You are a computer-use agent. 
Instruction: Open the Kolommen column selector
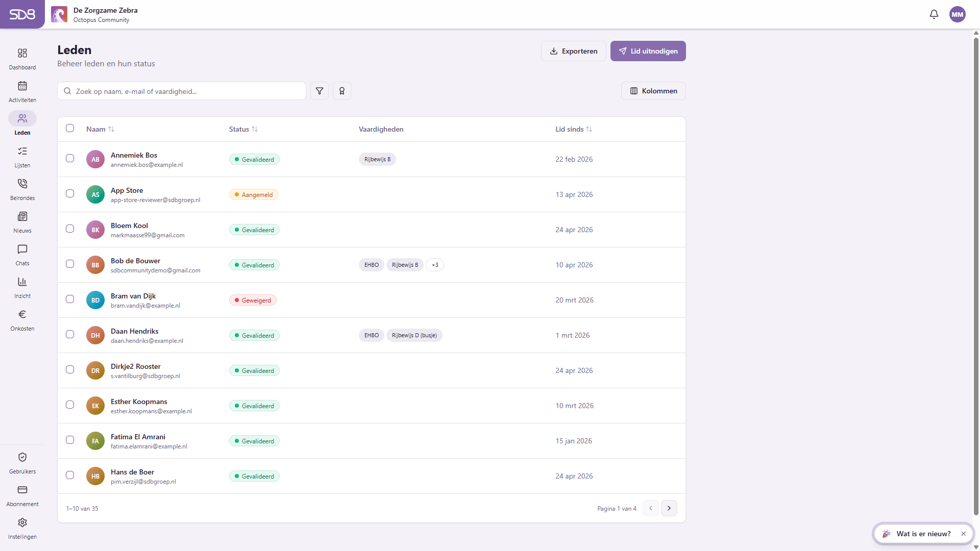click(653, 91)
